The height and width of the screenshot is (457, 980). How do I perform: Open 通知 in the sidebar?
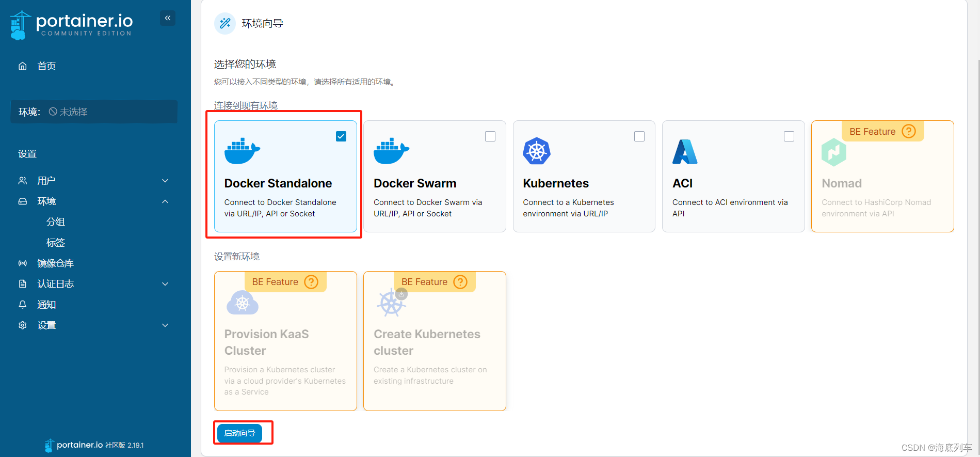(46, 305)
